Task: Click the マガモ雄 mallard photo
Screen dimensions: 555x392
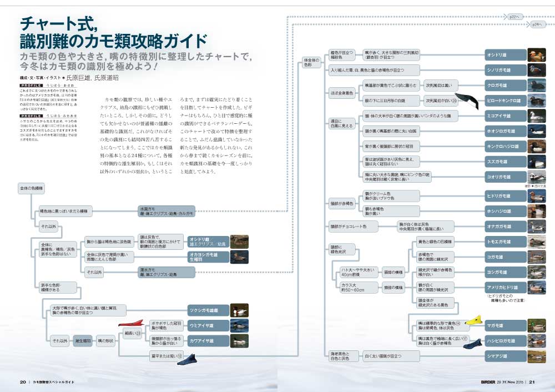Action: pyautogui.click(x=537, y=325)
